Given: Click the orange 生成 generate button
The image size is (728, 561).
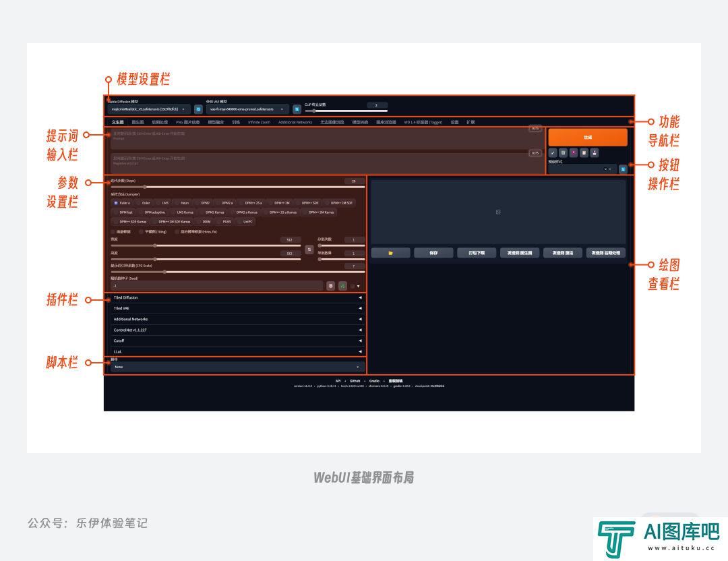Looking at the screenshot, I should click(x=588, y=138).
